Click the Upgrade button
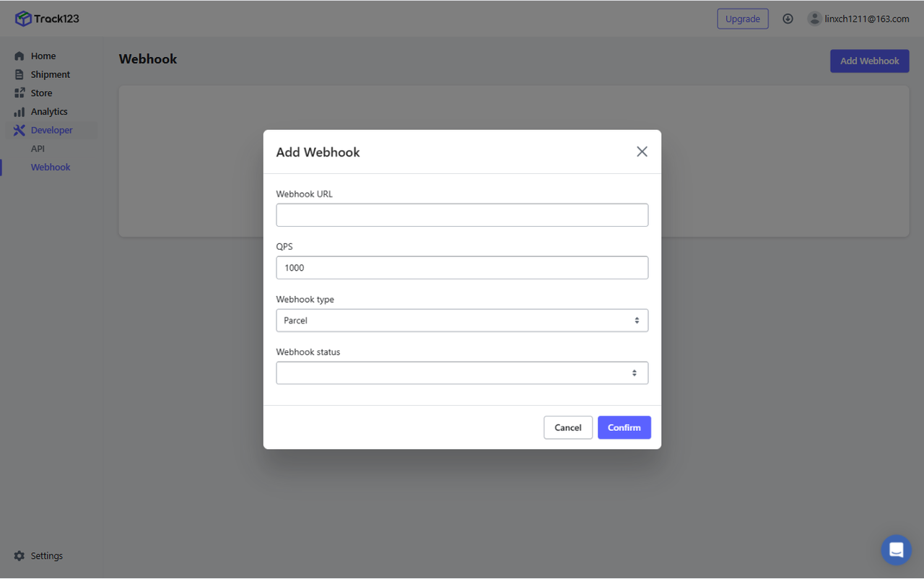 click(x=742, y=19)
